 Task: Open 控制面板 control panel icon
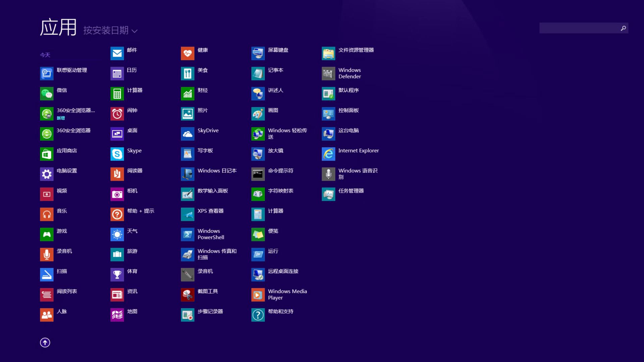point(328,114)
